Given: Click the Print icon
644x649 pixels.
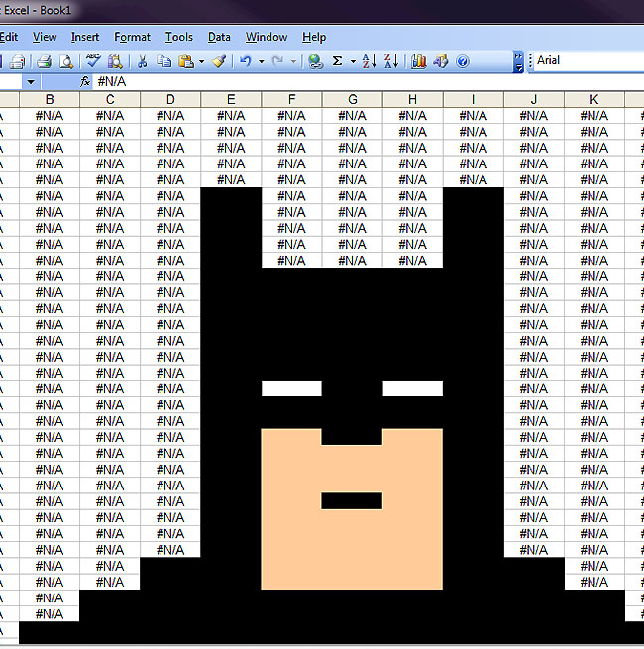Looking at the screenshot, I should [x=44, y=62].
